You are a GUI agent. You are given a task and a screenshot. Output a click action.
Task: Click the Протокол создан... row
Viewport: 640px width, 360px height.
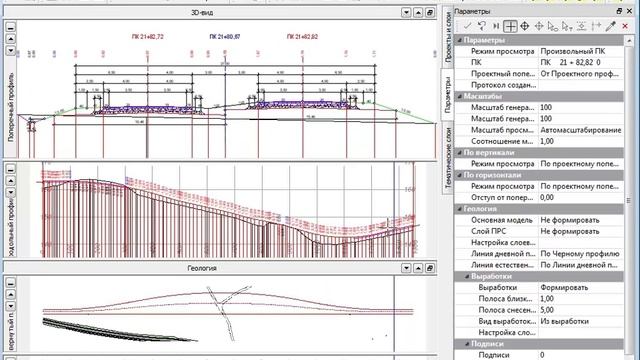tap(539, 85)
